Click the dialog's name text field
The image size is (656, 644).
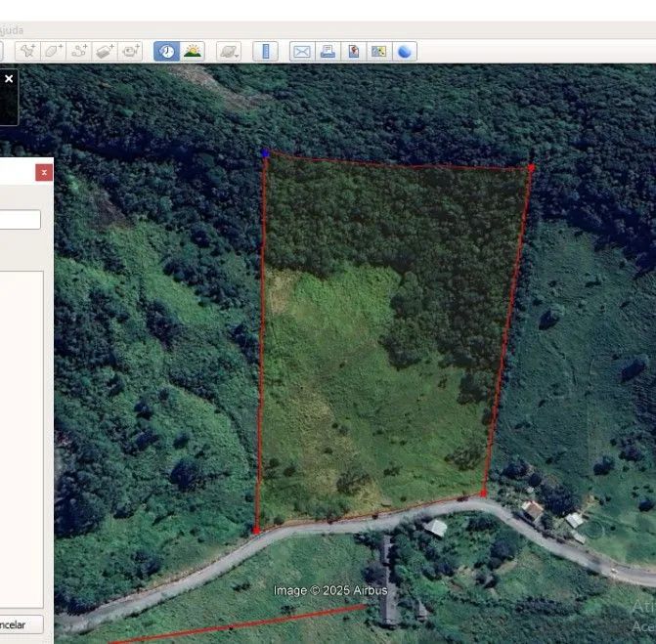(x=20, y=220)
